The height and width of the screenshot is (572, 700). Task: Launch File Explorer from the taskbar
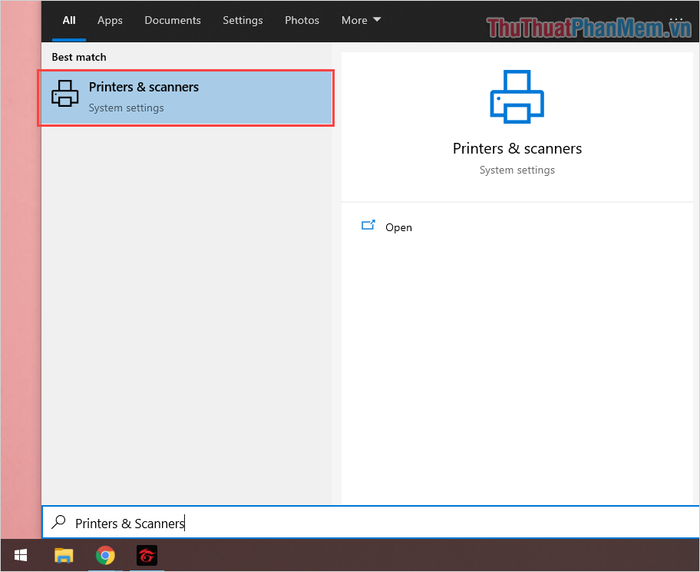63,555
